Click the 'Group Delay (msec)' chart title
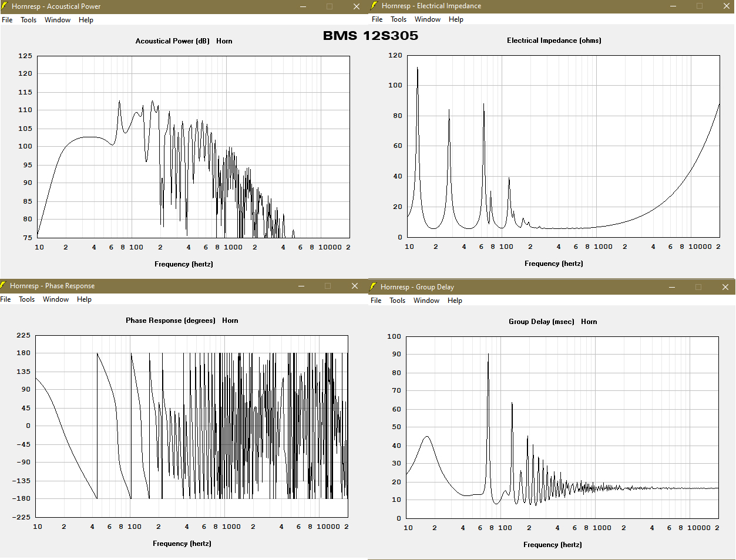The height and width of the screenshot is (560, 736). pyautogui.click(x=541, y=322)
